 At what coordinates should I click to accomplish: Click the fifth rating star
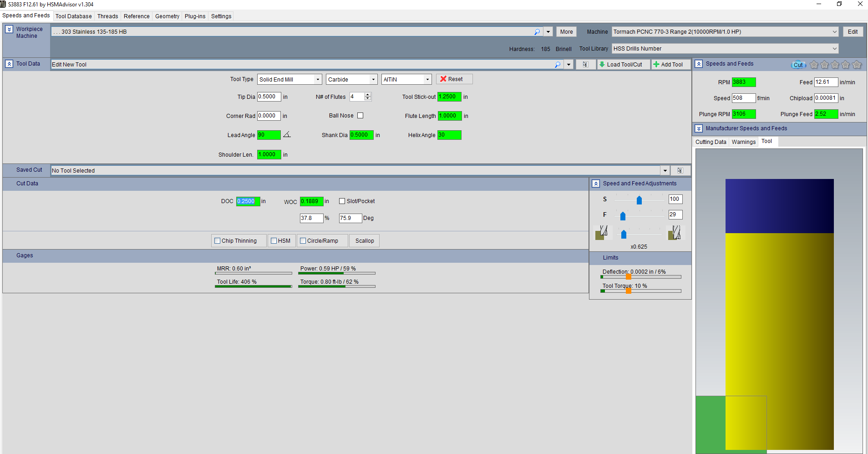(x=857, y=65)
